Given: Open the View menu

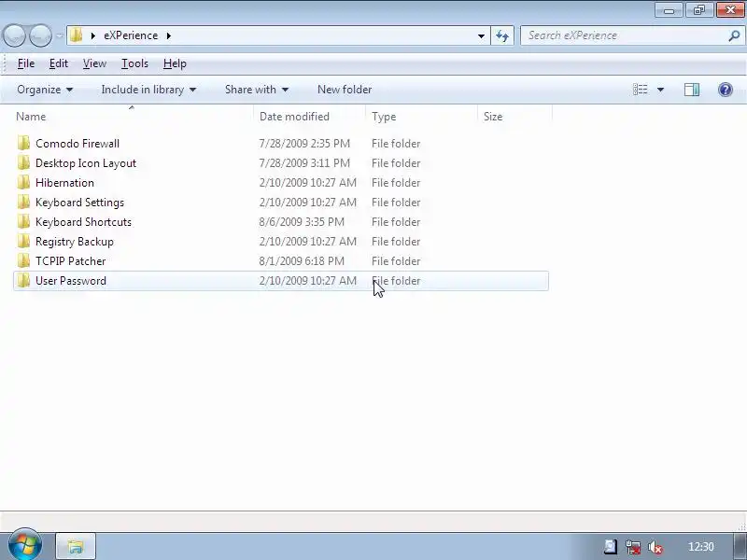Looking at the screenshot, I should click(94, 63).
